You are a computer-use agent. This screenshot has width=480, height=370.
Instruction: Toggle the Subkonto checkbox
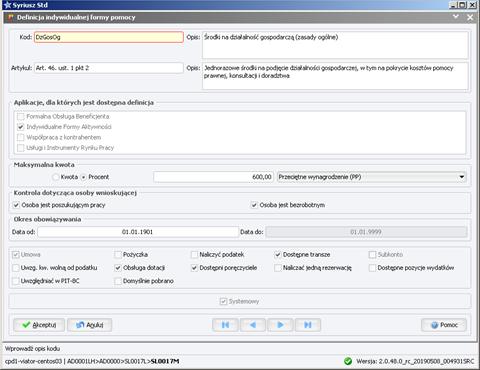pyautogui.click(x=372, y=255)
